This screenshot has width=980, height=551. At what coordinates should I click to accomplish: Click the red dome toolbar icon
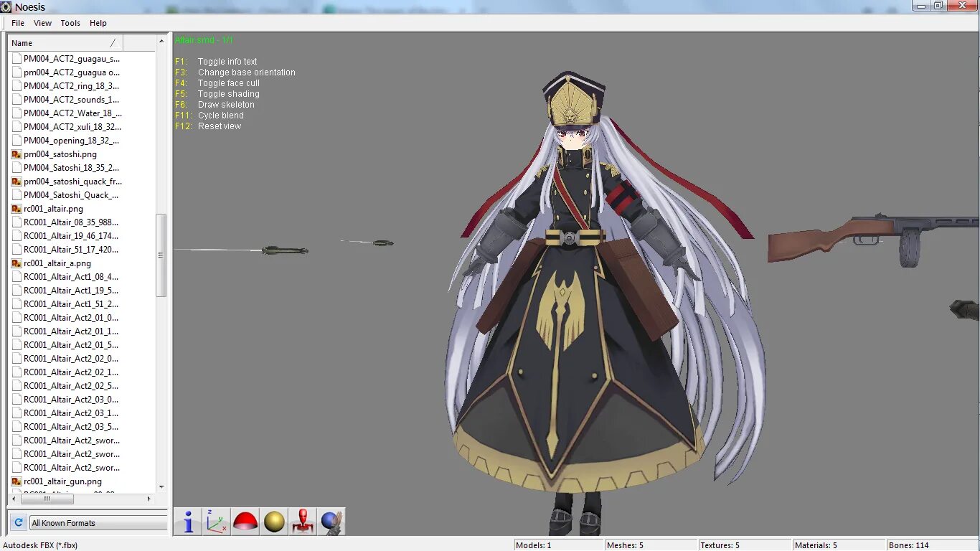pos(245,522)
